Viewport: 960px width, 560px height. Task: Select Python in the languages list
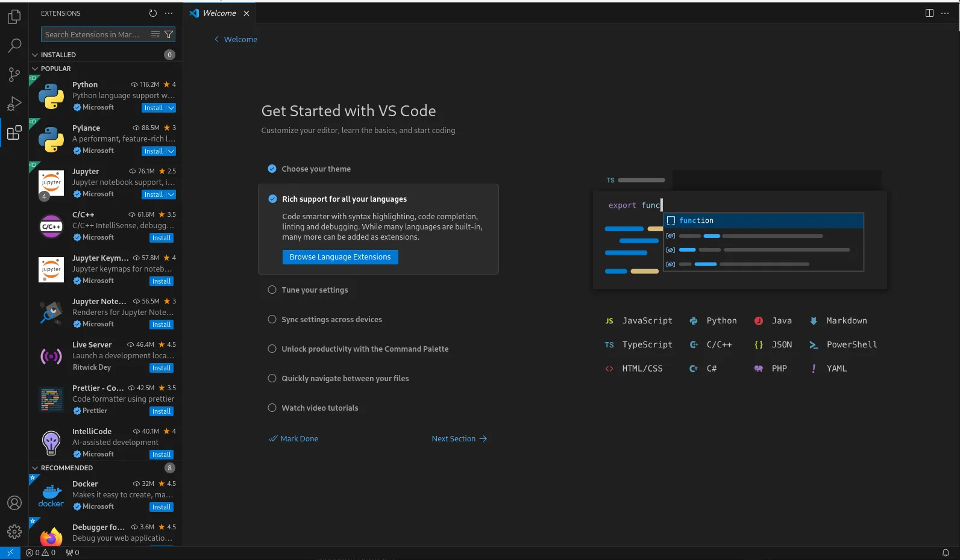click(x=713, y=321)
